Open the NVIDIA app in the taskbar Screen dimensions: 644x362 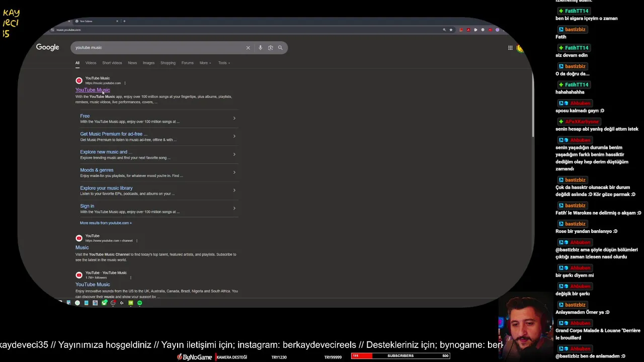[130, 303]
